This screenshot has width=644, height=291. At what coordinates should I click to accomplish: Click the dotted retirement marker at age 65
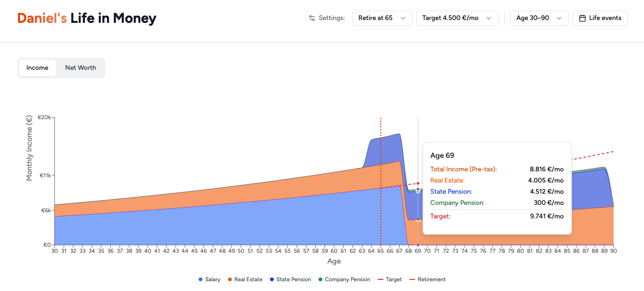click(381, 182)
